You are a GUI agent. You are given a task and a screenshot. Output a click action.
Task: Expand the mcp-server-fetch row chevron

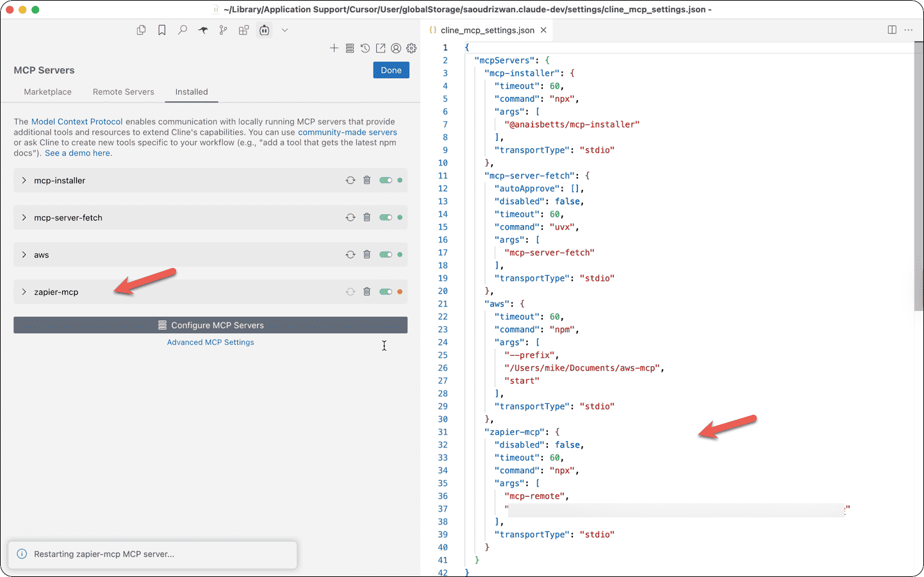(x=24, y=217)
